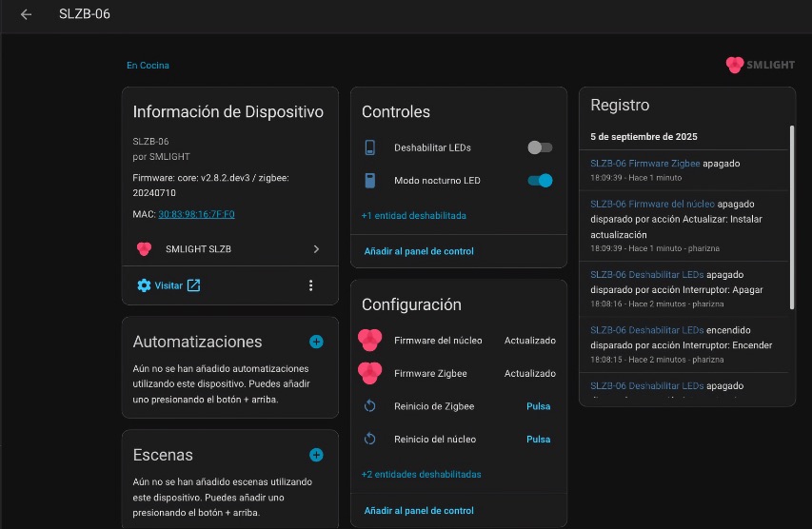Screen dimensions: 812x529
Task: Click the Registro panel scrollbar
Action: coord(791,217)
